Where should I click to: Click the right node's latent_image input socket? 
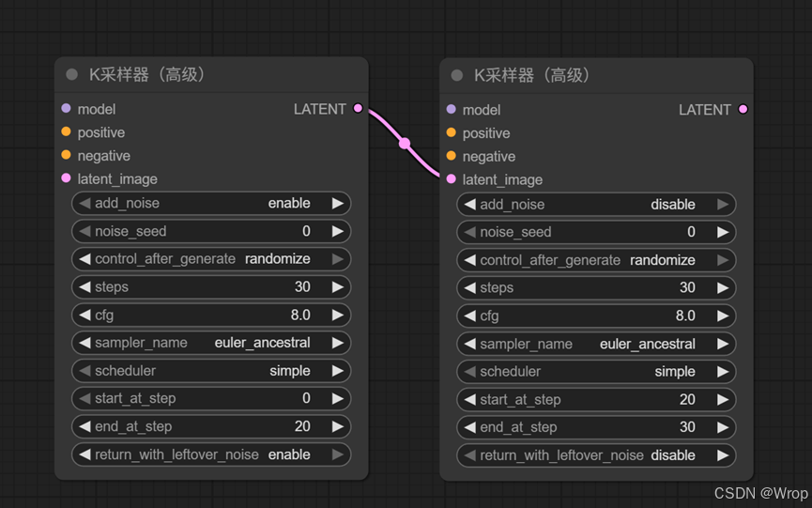tap(451, 179)
